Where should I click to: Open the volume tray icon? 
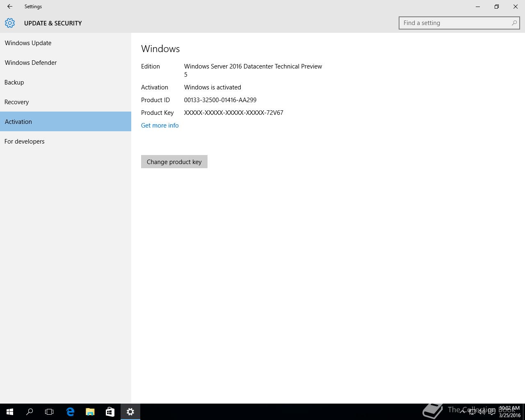coord(482,412)
